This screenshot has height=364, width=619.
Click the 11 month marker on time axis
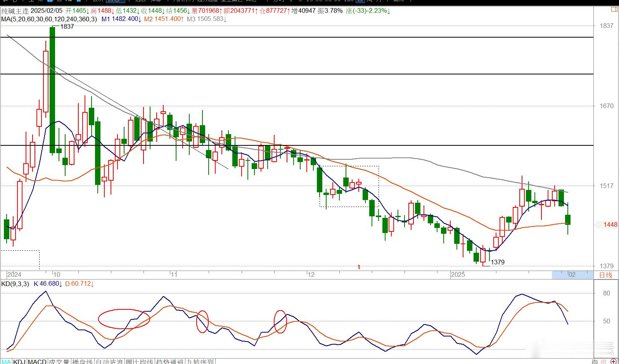coord(174,275)
